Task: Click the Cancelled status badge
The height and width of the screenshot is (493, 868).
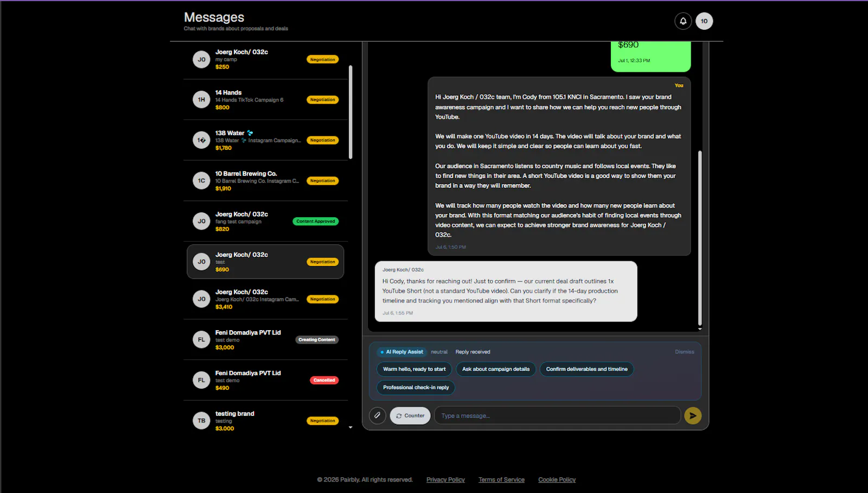Action: click(x=324, y=380)
